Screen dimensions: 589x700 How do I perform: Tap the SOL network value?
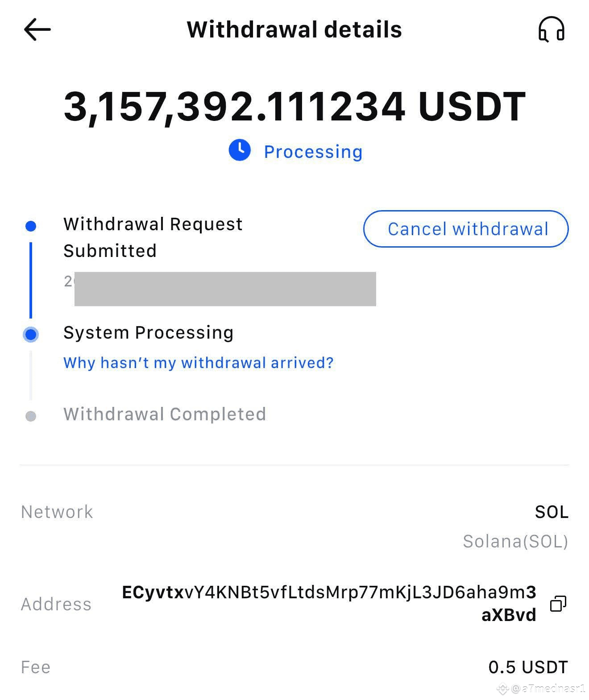coord(552,512)
